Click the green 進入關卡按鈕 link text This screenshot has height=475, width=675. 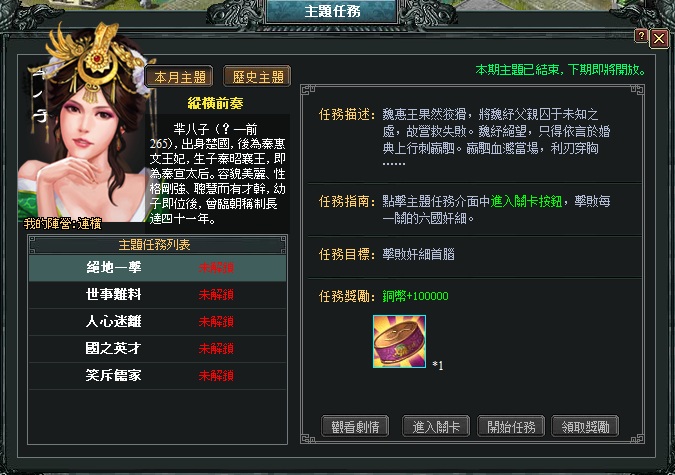(x=526, y=201)
